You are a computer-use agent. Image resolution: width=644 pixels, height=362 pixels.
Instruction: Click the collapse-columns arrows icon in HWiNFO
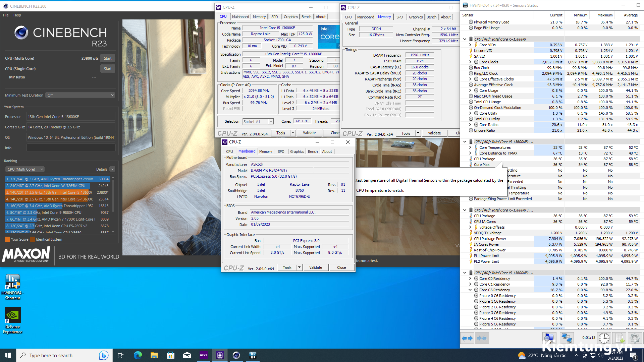(482, 338)
